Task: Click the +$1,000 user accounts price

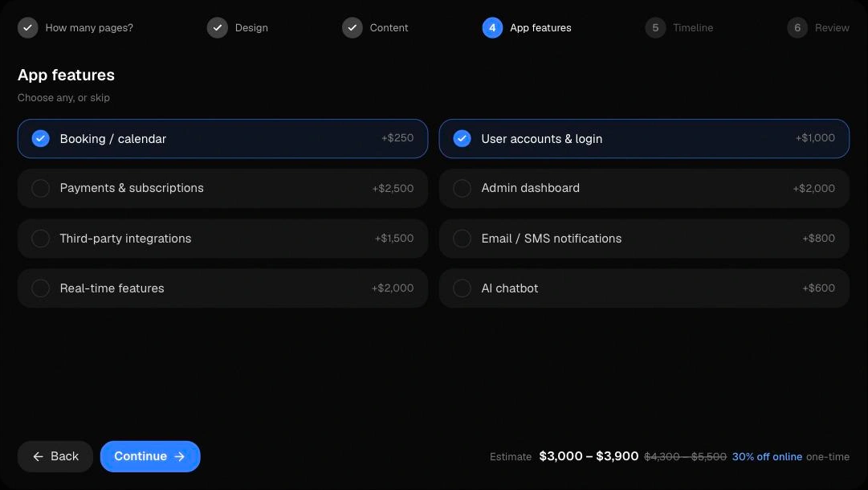Action: click(x=815, y=138)
